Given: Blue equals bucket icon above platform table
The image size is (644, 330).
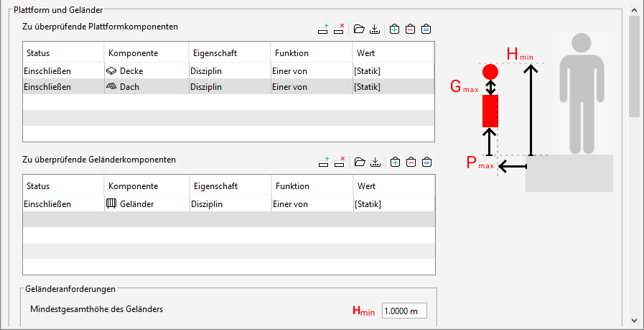Looking at the screenshot, I should tap(426, 29).
